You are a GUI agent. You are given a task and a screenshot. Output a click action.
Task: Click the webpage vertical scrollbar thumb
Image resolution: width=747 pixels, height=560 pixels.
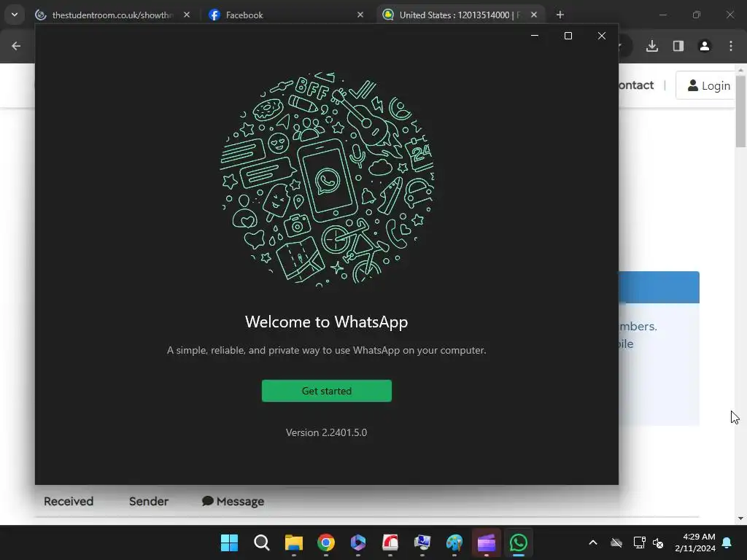pos(740,111)
